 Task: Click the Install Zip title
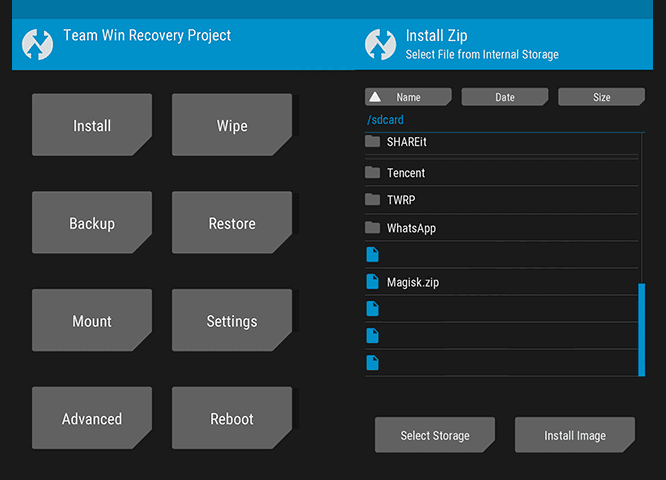tap(436, 36)
